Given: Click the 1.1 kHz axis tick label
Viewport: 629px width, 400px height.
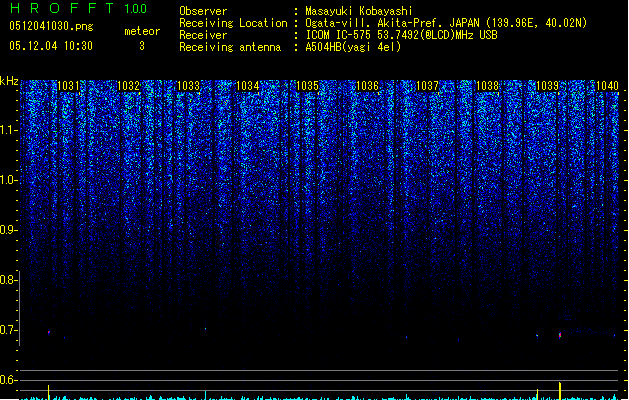Looking at the screenshot, I should [x=8, y=130].
